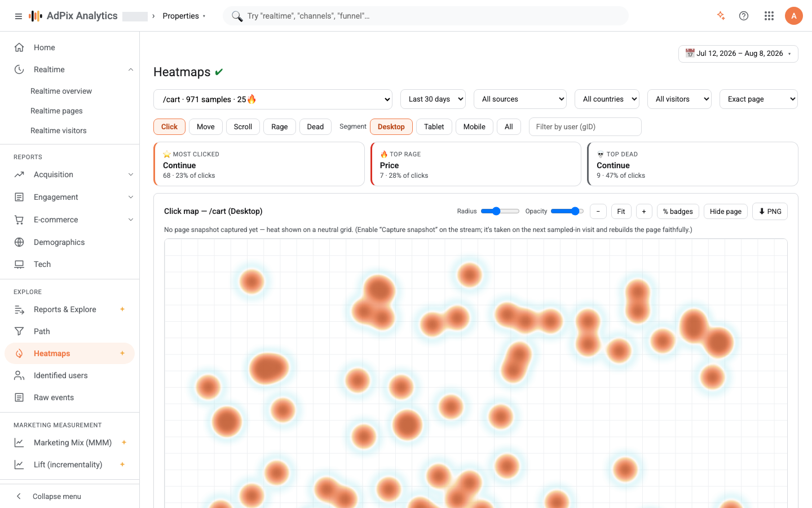Open the account avatar A
Screen dimensions: 812x508
click(794, 16)
